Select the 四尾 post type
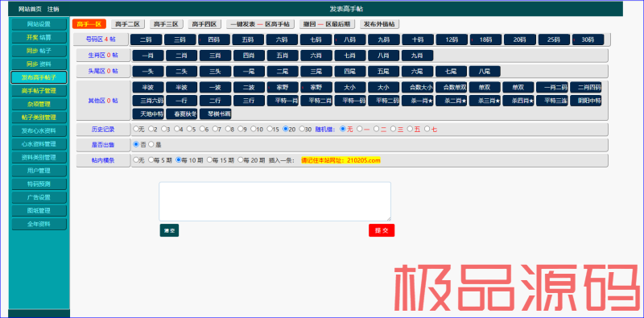Image resolution: width=644 pixels, height=318 pixels. [350, 71]
